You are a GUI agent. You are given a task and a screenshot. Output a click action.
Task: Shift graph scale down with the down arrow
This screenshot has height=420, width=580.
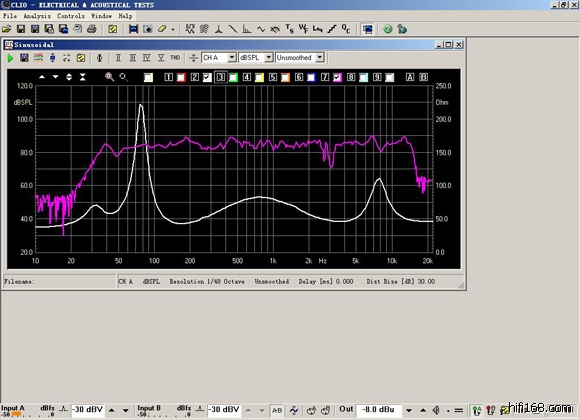point(55,77)
